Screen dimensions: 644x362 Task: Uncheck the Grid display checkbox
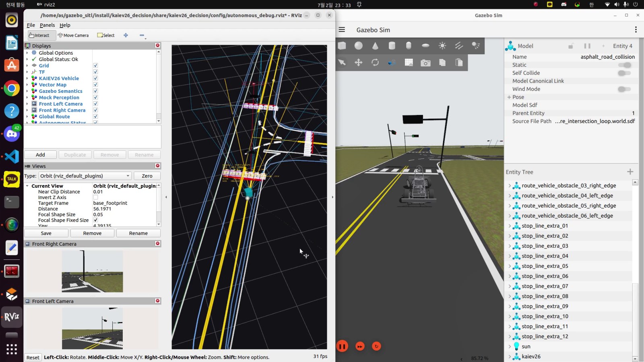(95, 66)
